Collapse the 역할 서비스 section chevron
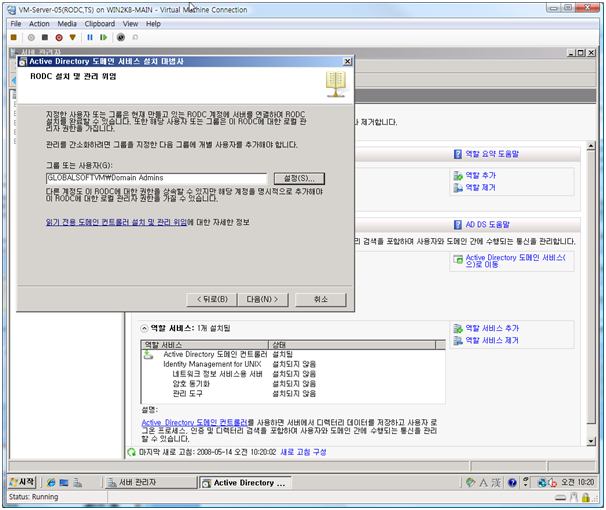606x510 pixels. (x=144, y=328)
